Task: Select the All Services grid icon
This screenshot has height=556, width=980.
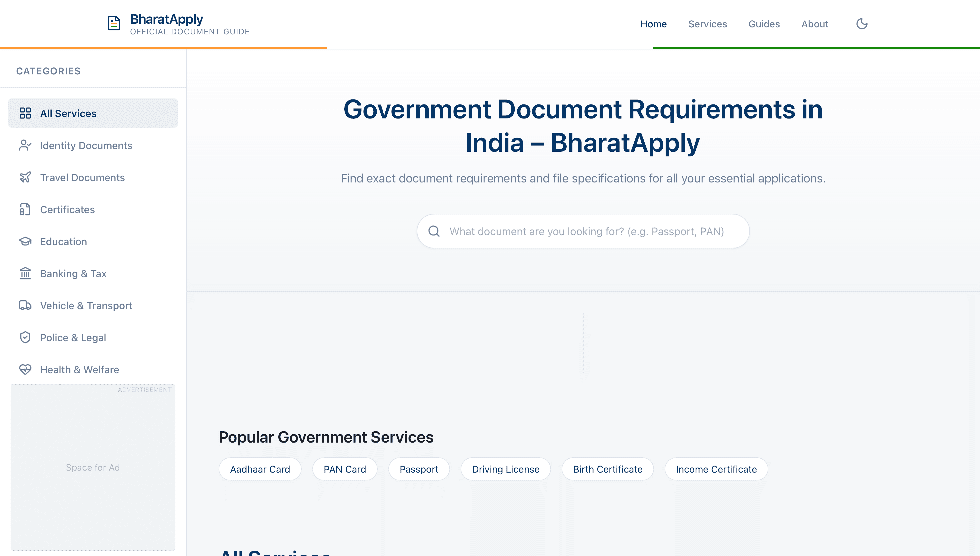Action: click(25, 113)
